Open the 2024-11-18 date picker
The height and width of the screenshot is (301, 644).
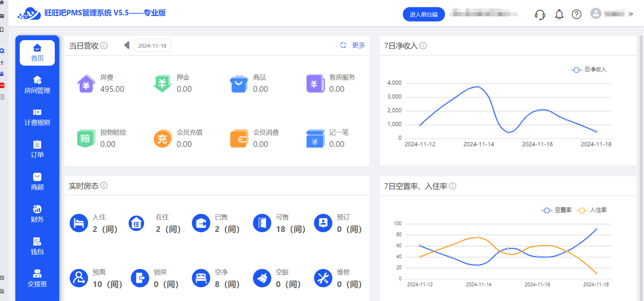coord(152,46)
